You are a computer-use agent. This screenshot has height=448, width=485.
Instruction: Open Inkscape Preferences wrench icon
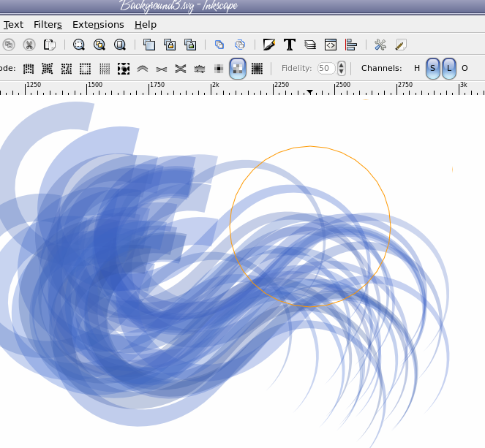380,45
